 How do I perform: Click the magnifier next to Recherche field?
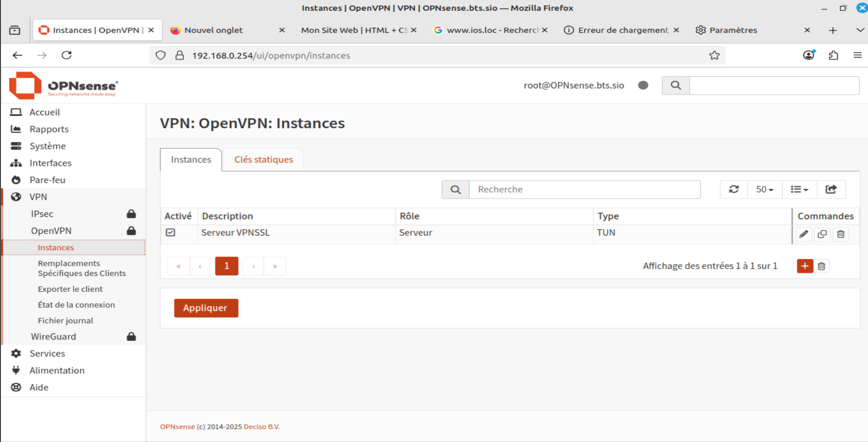[455, 190]
